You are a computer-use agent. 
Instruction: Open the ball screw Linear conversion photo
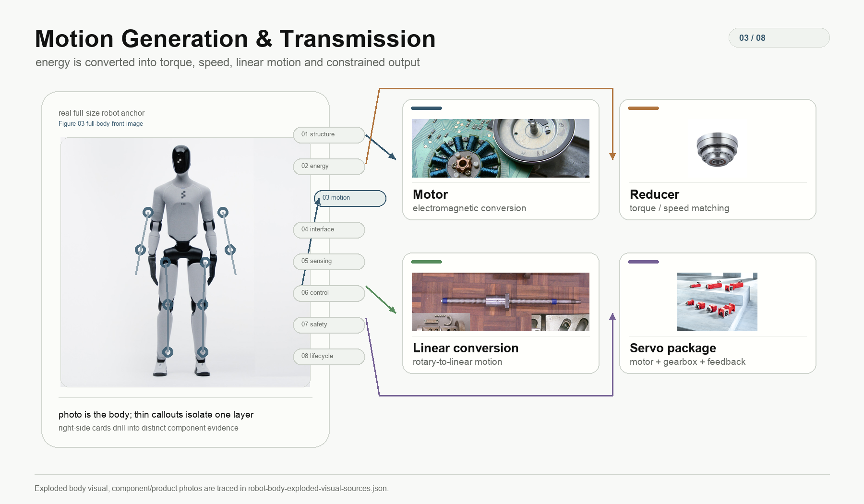click(x=501, y=302)
